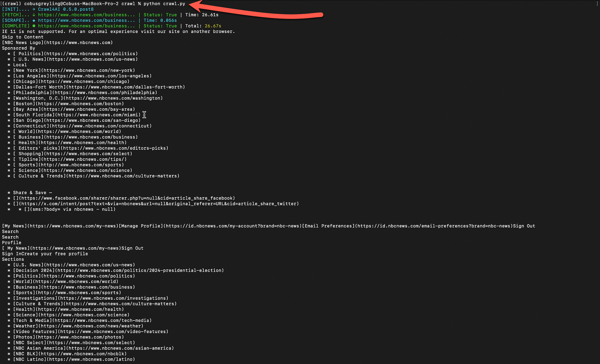Click the 'Total: 26.67s' value

[x=203, y=26]
